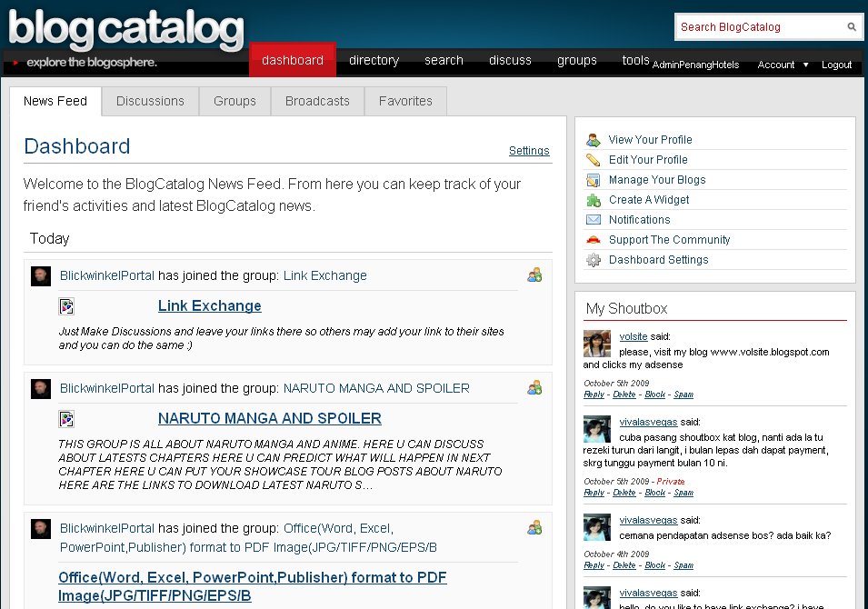This screenshot has height=609, width=868.
Task: Switch to the Groups tab
Action: tap(234, 101)
